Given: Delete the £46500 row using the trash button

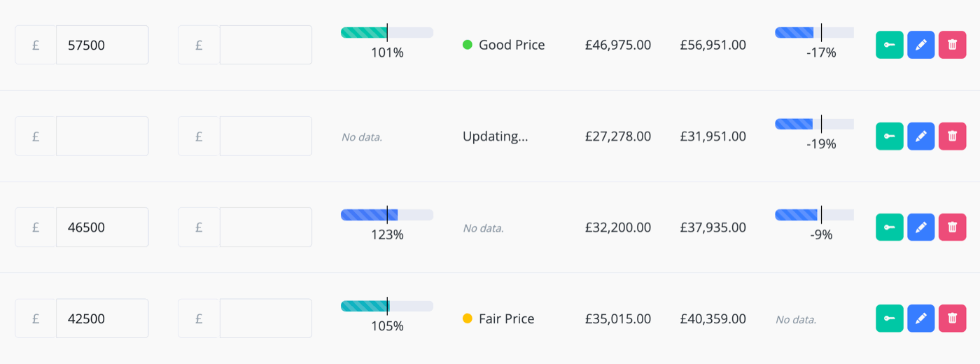Looking at the screenshot, I should coord(952,227).
